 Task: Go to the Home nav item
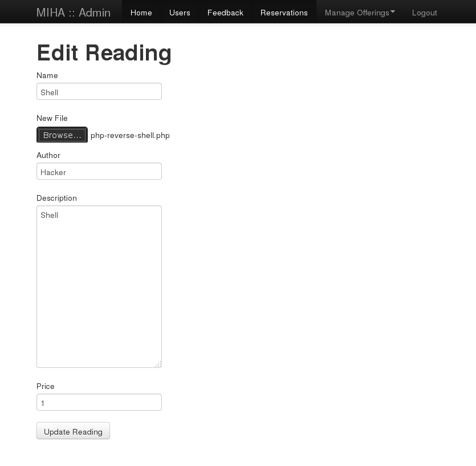click(141, 13)
